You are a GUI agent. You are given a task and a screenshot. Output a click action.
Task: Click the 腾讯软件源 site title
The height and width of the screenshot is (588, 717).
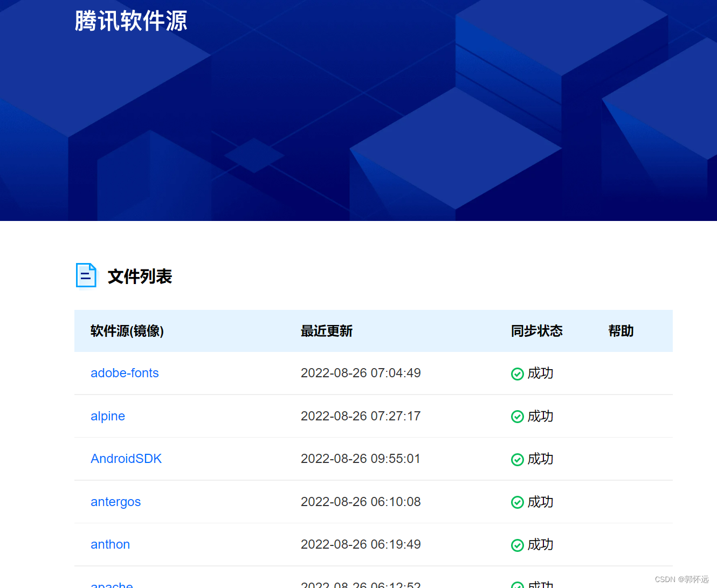coord(131,21)
